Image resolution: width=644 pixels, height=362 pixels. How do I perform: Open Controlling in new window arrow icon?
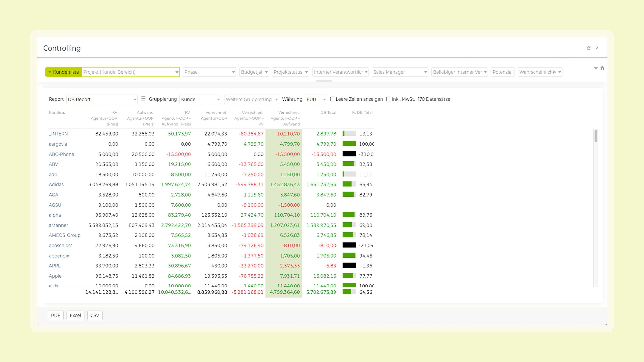(597, 48)
